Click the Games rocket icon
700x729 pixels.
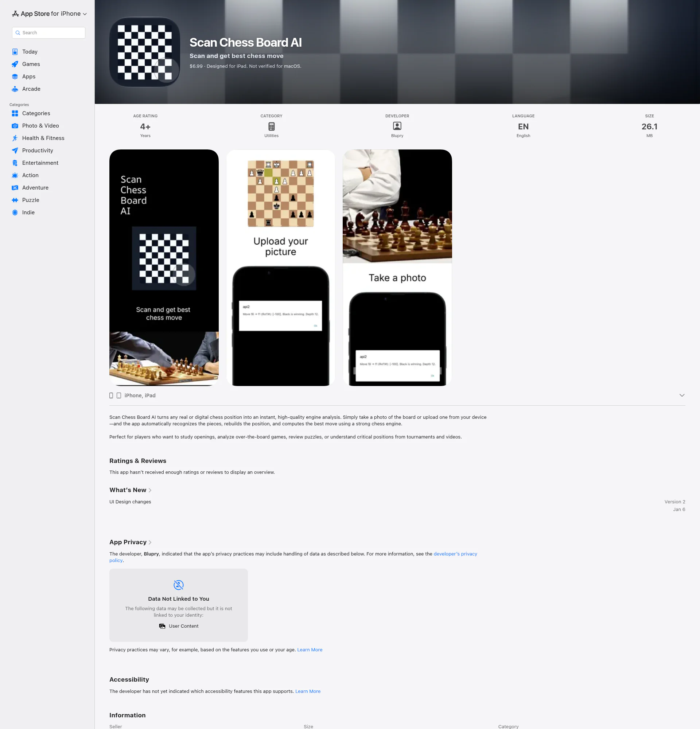tap(15, 64)
